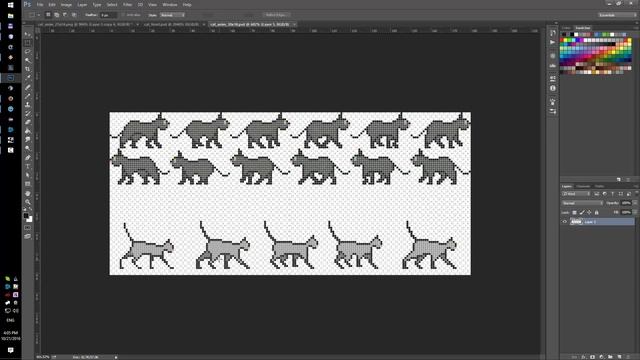The height and width of the screenshot is (360, 640).
Task: Click the Feather input field
Action: tap(108, 15)
